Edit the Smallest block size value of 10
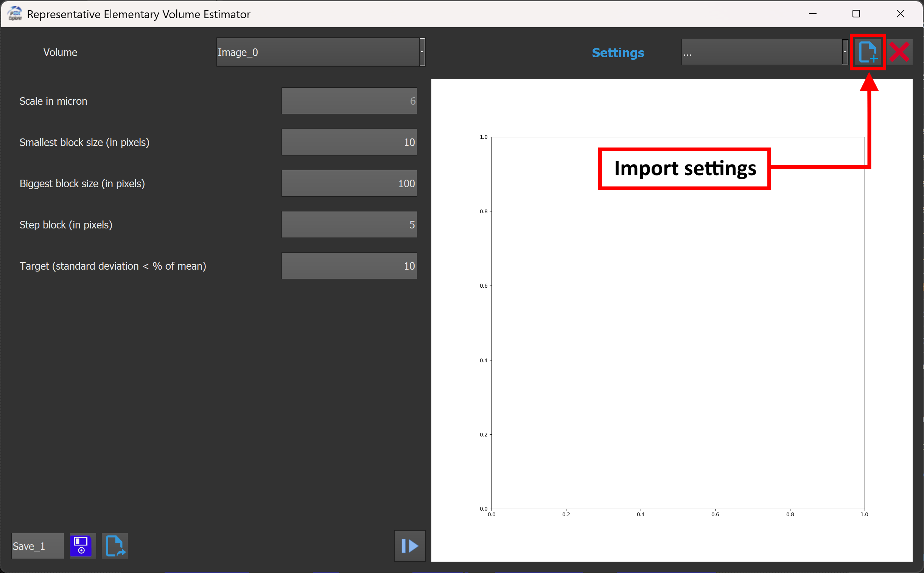 pyautogui.click(x=348, y=142)
